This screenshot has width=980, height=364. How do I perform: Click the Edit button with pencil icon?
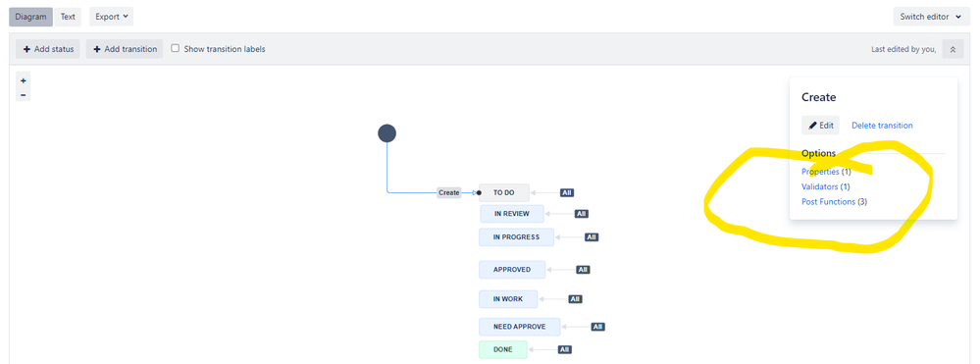click(821, 125)
